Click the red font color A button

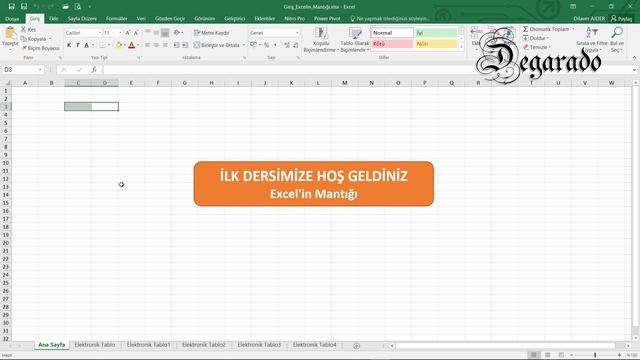pos(131,45)
